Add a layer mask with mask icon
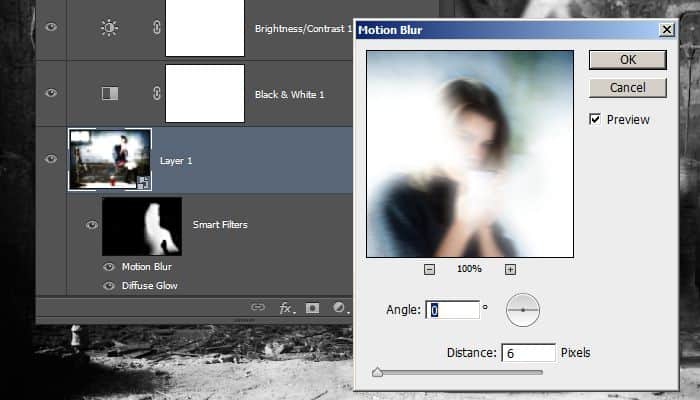 pyautogui.click(x=312, y=308)
